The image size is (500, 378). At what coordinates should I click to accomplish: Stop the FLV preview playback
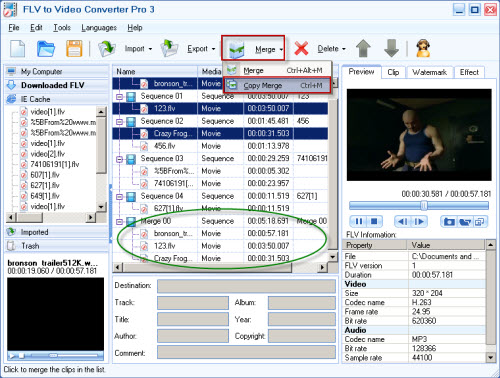374,221
